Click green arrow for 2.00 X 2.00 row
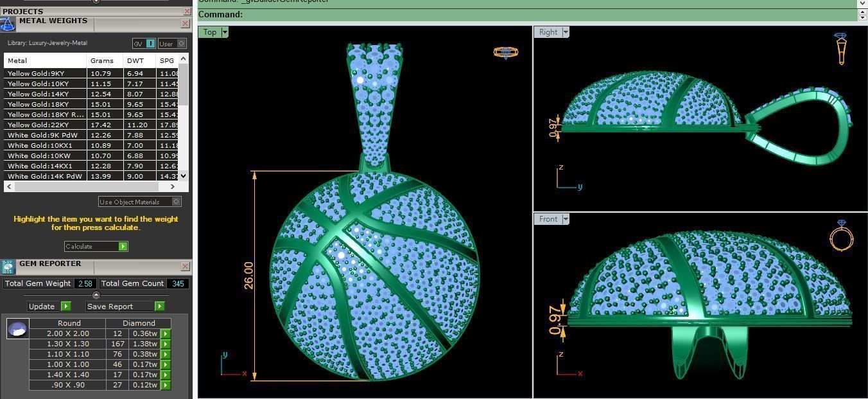 (166, 333)
